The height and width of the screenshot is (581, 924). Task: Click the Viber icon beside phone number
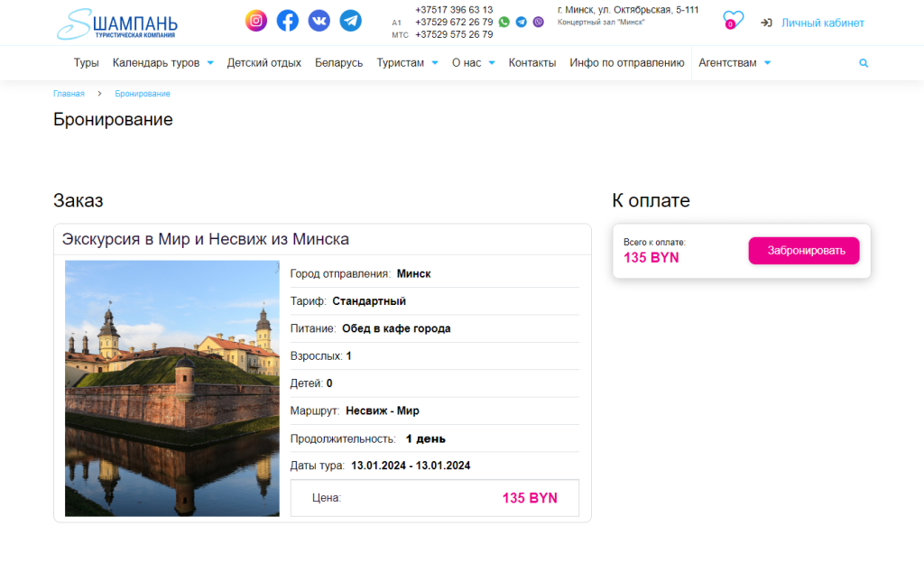coord(538,22)
